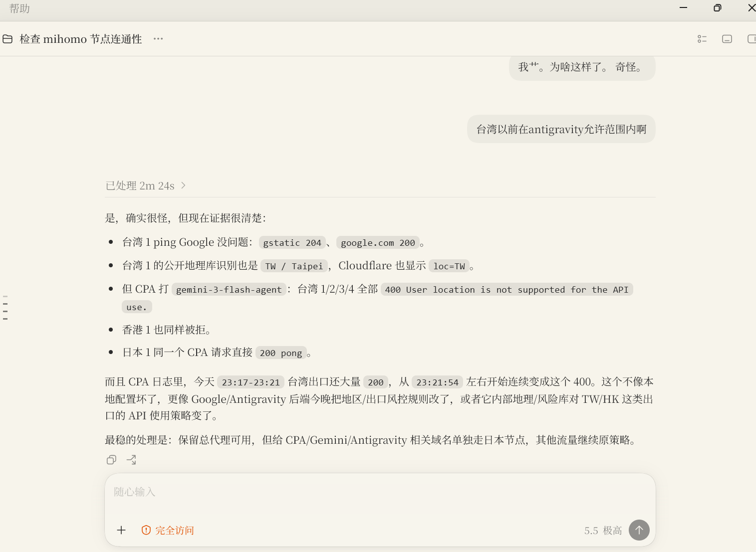Copy the assistant response

(x=111, y=460)
